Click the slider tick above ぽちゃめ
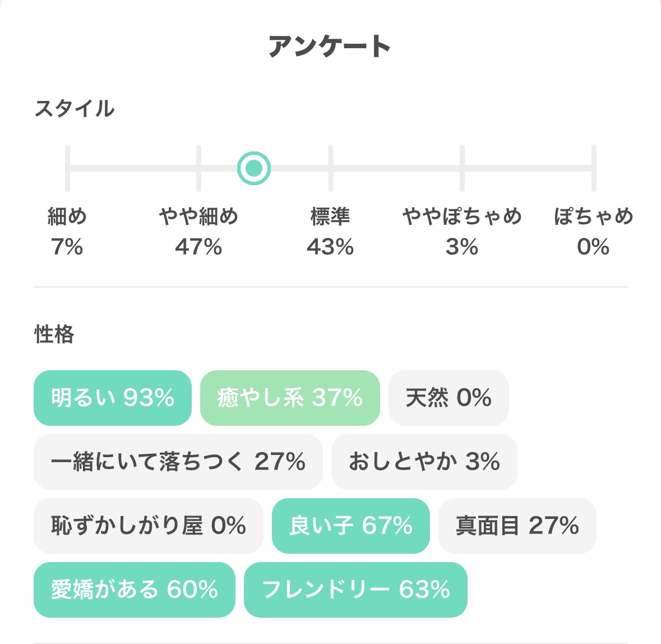Viewport: 661px width, 644px height. click(x=594, y=168)
